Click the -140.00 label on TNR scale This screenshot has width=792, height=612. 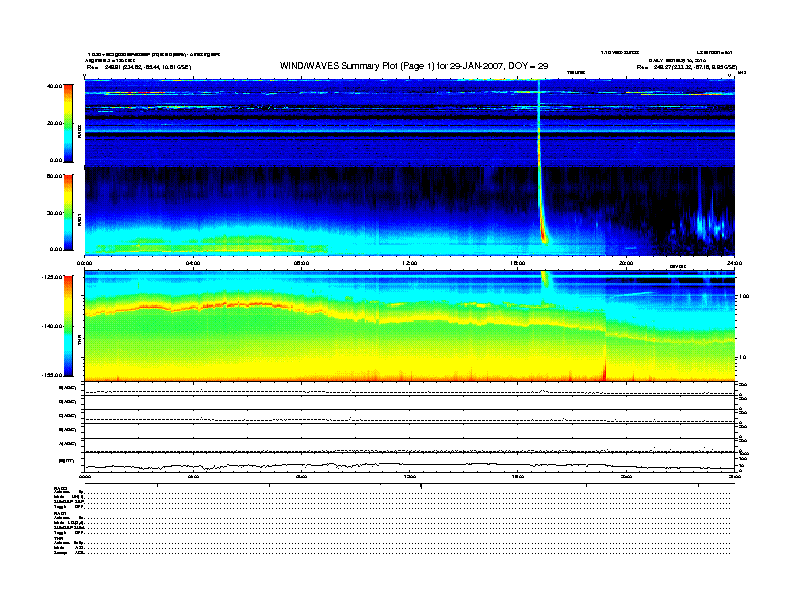coord(52,326)
